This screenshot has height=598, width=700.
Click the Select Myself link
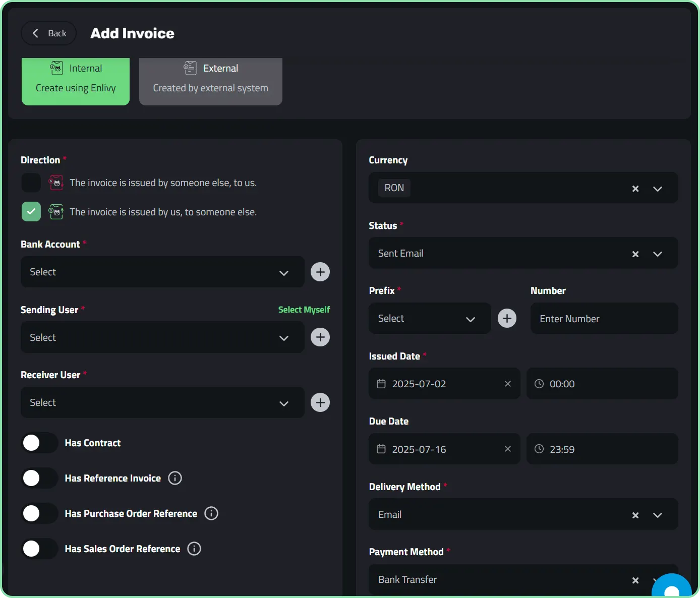coord(304,310)
